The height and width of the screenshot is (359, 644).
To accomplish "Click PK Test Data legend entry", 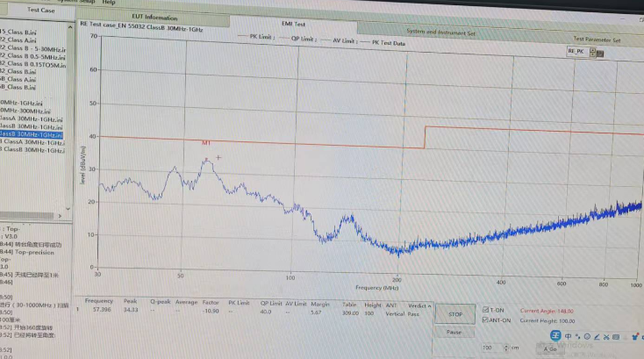I will pyautogui.click(x=383, y=43).
